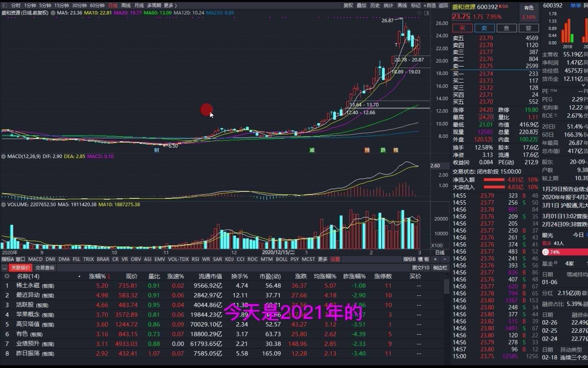The image size is (588, 368).
Task: Select the 稀土永磁 sector row
Action: click(222, 286)
